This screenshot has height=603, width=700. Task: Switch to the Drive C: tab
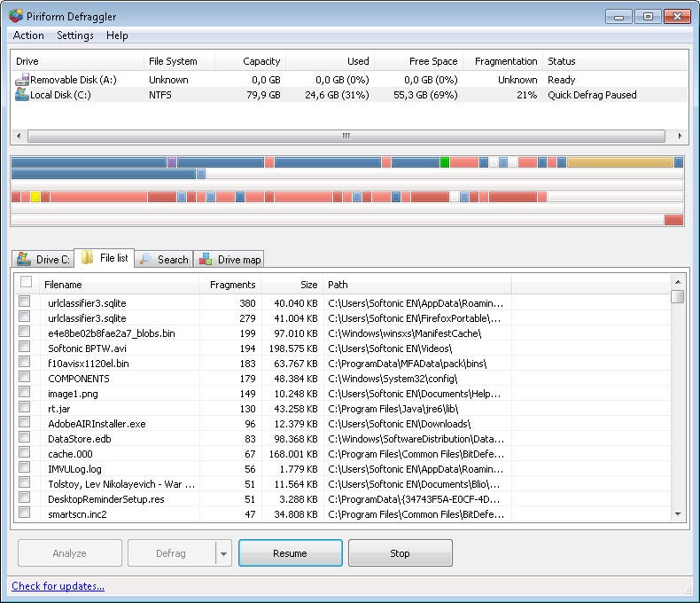click(43, 260)
